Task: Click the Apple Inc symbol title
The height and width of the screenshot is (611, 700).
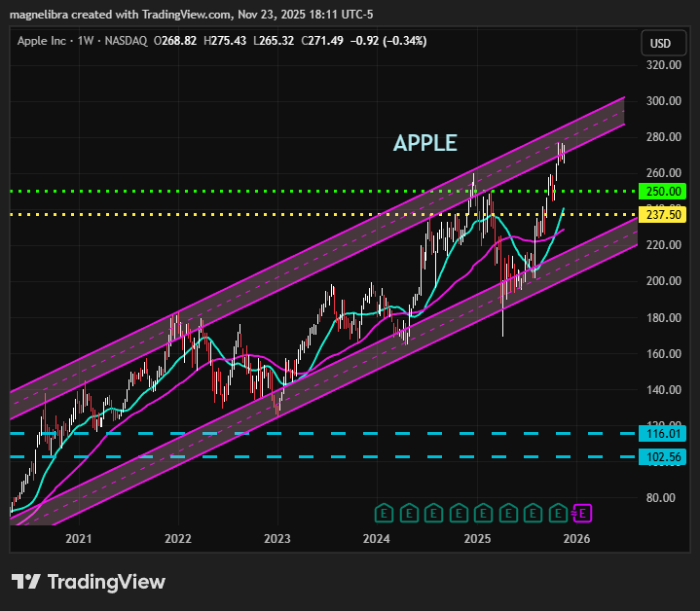Action: [x=42, y=41]
